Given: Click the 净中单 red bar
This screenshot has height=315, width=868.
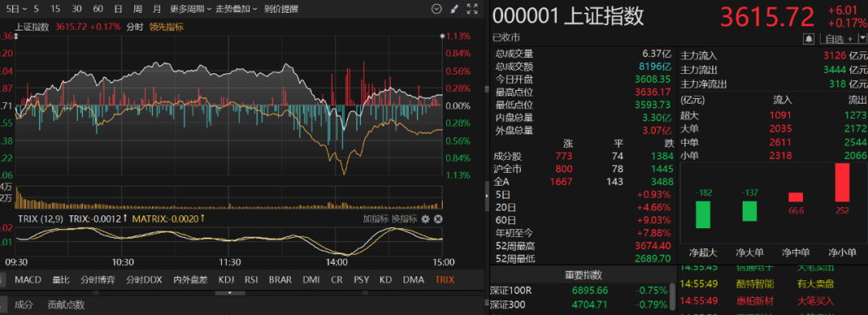Looking at the screenshot, I should point(796,197).
